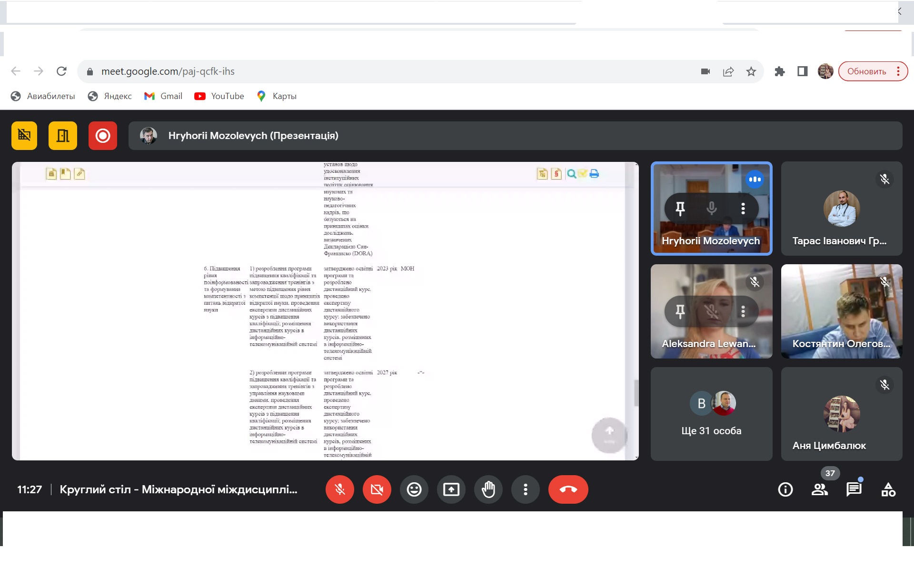Turn on your camera
Viewport: 914px width, 588px height.
(x=377, y=489)
